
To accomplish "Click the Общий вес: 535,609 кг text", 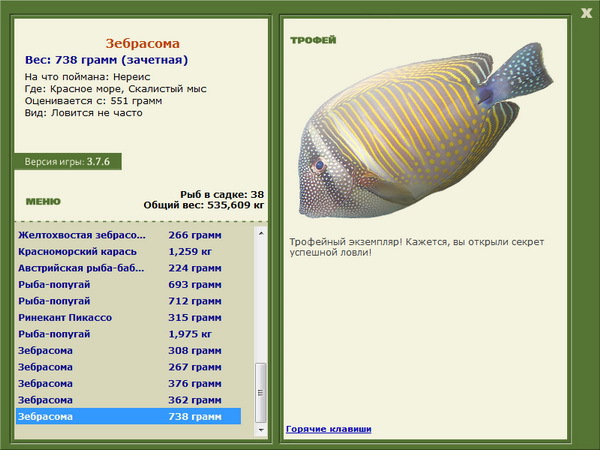I will 204,205.
